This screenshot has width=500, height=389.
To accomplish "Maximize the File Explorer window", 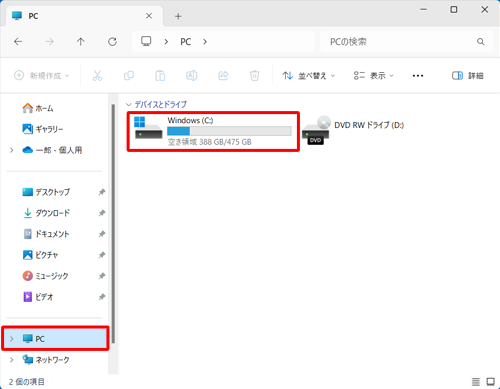I will click(x=454, y=10).
